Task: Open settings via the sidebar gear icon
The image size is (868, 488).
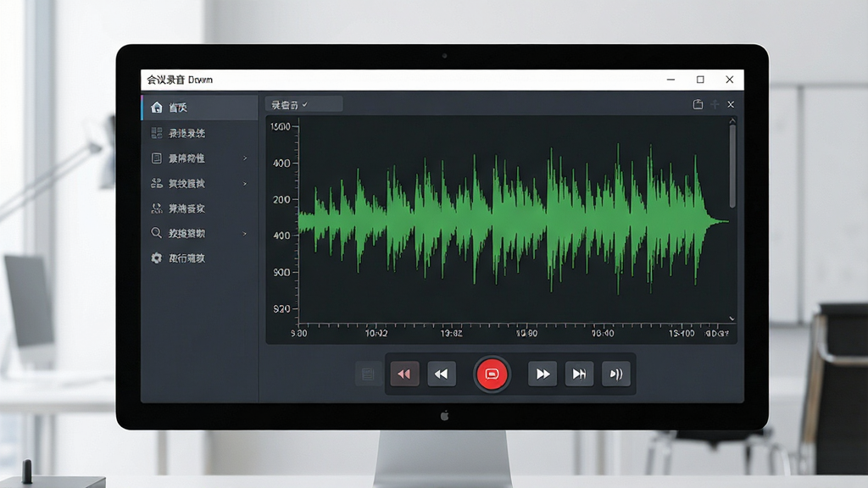Action: [157, 258]
